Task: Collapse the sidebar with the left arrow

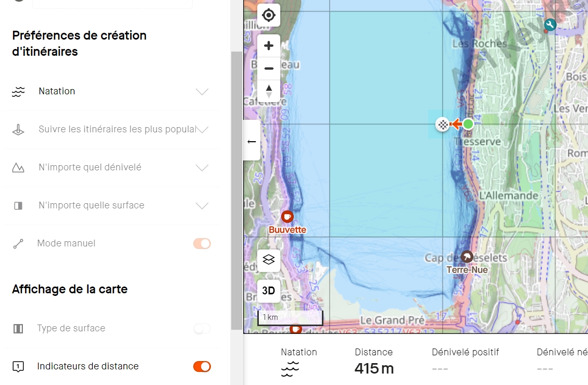Action: point(252,141)
